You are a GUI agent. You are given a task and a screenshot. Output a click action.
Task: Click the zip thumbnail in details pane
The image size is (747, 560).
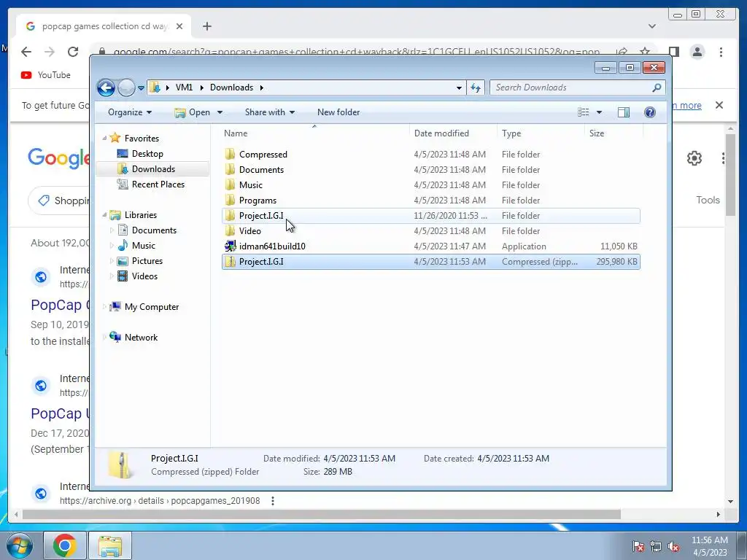click(x=120, y=464)
